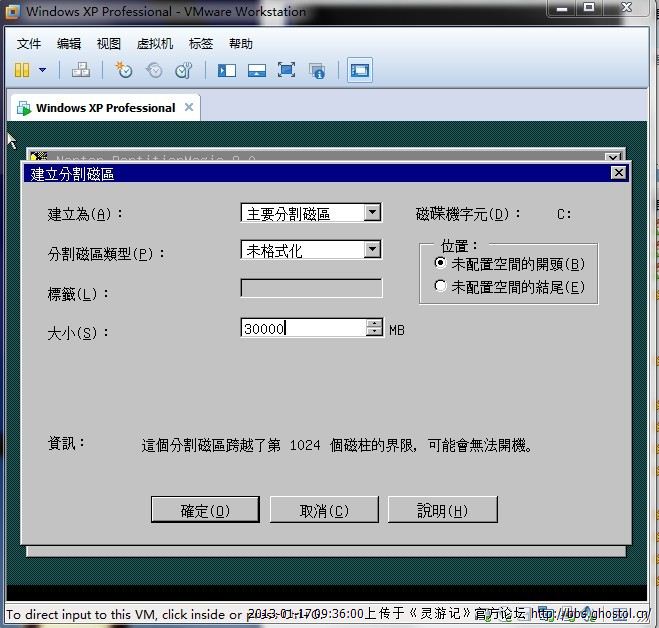Toggle the library sidebar view icon
Screen dimensions: 659x628
coord(227,70)
